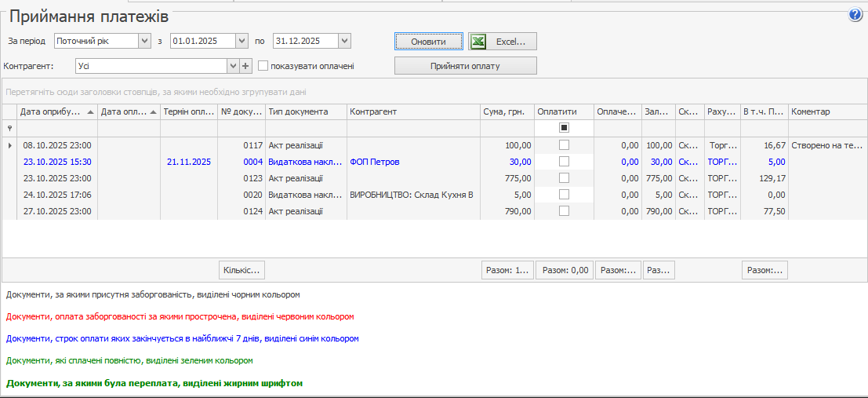The width and height of the screenshot is (868, 398).
Task: Toggle the Оплатити filter-row checkbox
Action: pos(564,127)
